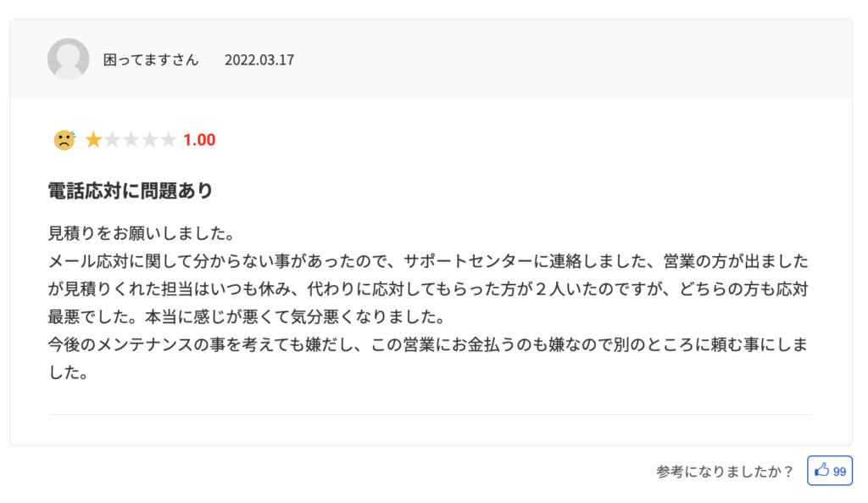
Task: Click the helpful button showing 99
Action: point(829,471)
